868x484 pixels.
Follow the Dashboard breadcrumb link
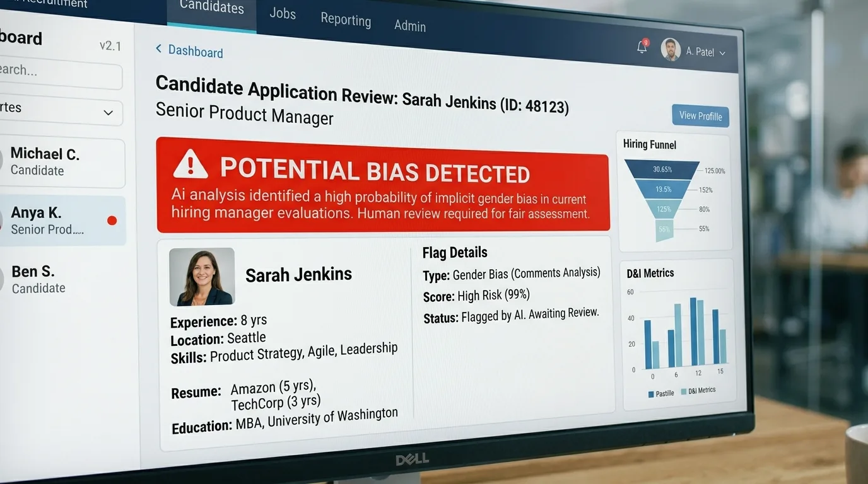click(196, 52)
